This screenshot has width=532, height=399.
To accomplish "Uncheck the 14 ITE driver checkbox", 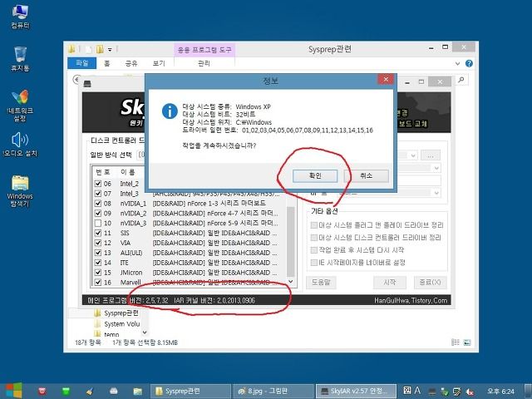I will tap(98, 263).
